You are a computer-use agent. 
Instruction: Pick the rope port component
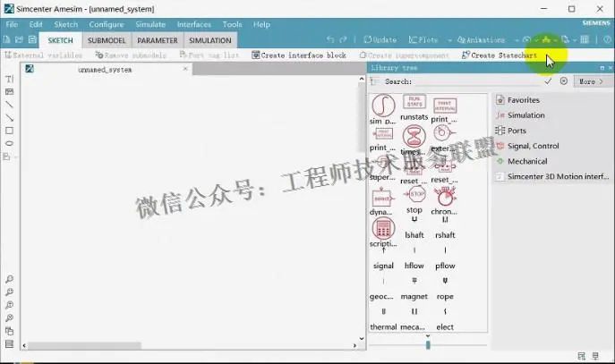point(445,290)
